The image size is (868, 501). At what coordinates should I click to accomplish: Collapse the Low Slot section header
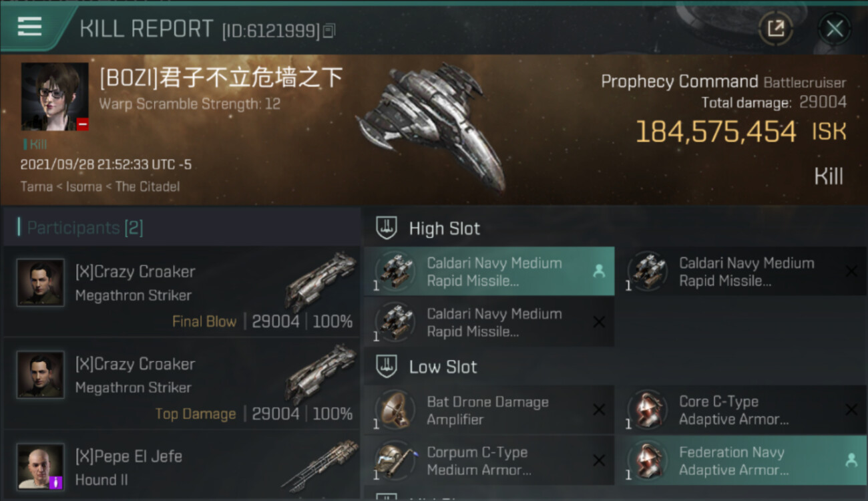614,366
